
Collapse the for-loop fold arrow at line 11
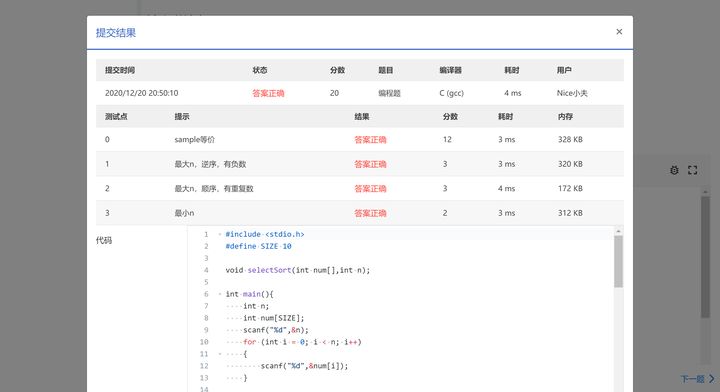(220, 354)
